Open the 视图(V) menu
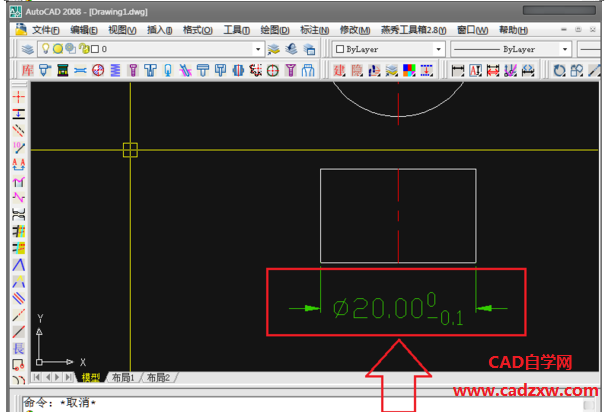 click(122, 30)
